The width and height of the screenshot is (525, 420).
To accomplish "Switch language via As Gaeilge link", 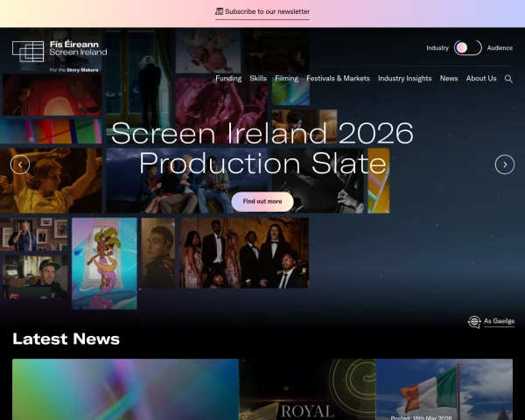I will click(x=499, y=321).
